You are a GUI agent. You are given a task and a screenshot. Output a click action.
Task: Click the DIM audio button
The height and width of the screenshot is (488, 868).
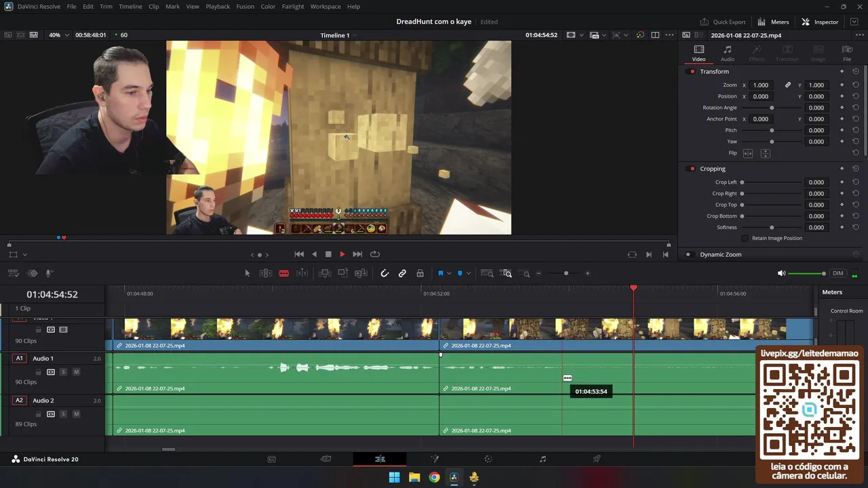point(838,273)
